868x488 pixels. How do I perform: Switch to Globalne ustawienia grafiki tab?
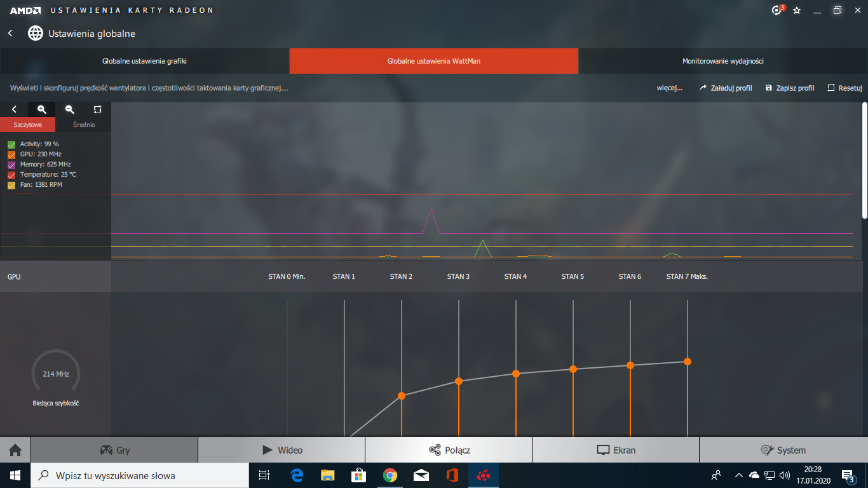click(145, 61)
